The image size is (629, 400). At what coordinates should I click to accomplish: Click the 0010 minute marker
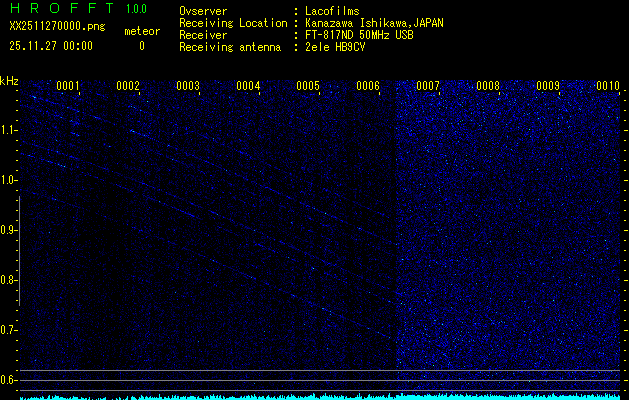608,86
